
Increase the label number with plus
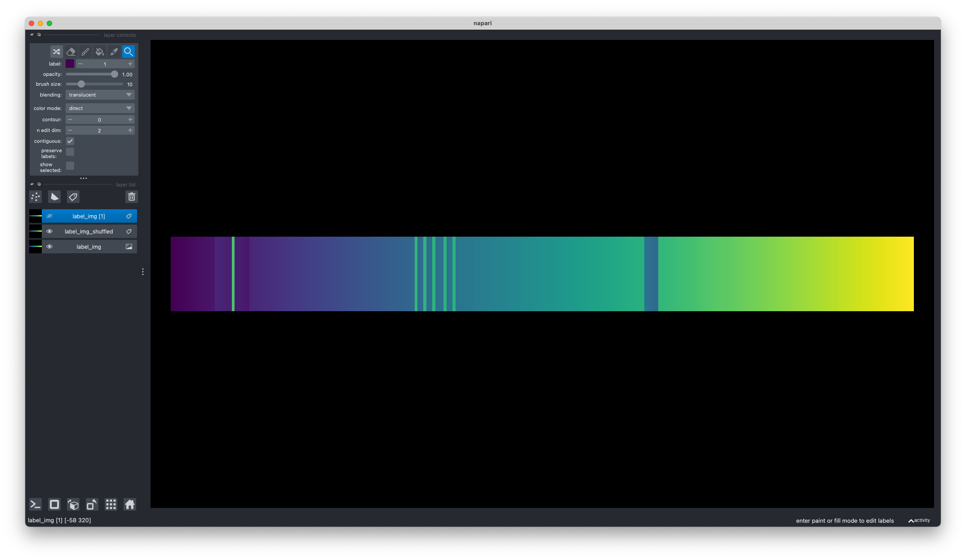tap(130, 64)
